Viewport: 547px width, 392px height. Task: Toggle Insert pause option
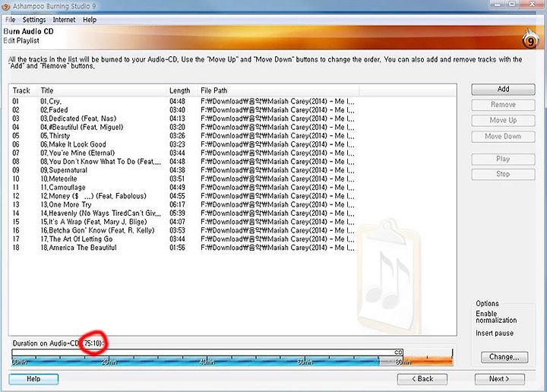click(495, 334)
